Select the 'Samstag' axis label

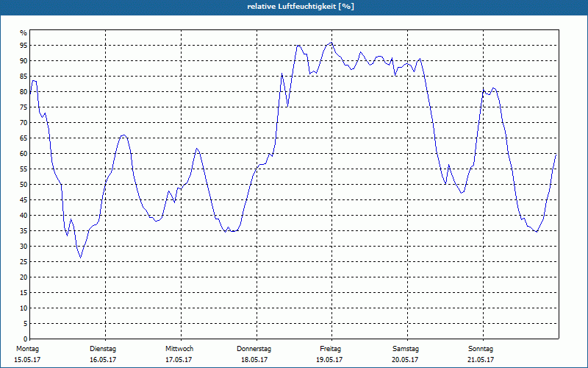406,349
